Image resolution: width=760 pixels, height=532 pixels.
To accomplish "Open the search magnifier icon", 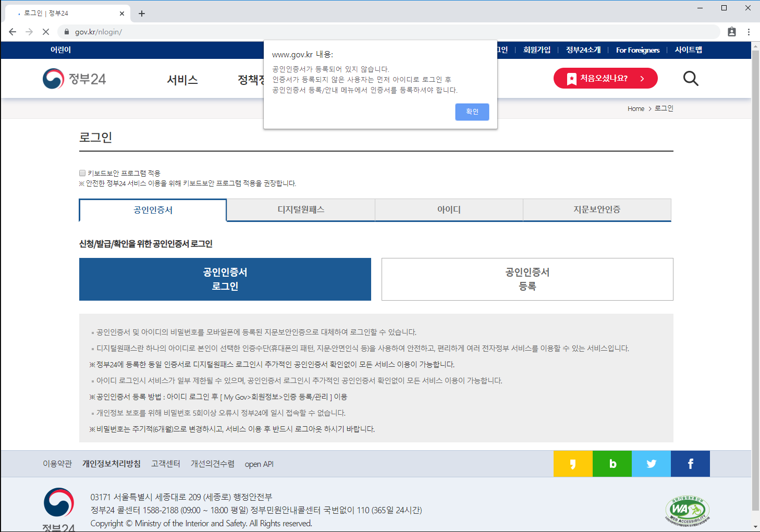I will [x=691, y=78].
